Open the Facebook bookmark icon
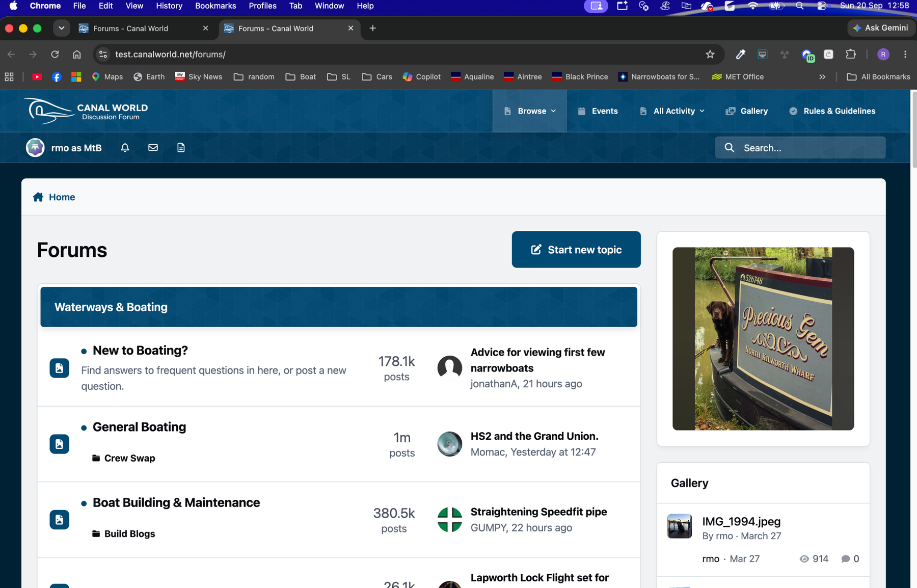The height and width of the screenshot is (588, 917). 57,77
